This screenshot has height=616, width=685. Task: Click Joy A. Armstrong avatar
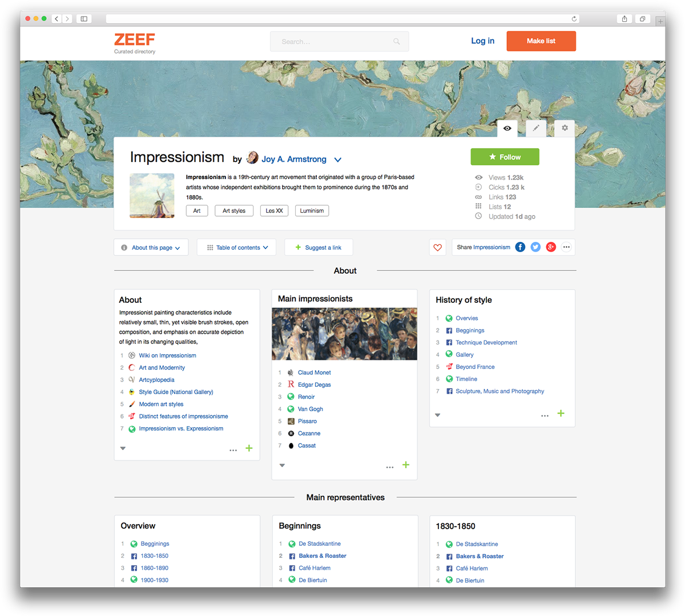252,158
